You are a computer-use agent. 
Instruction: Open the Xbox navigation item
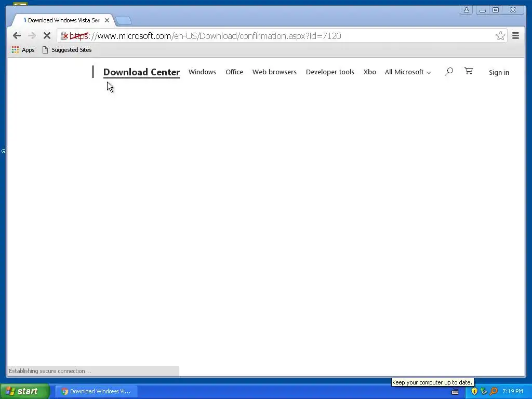tap(369, 72)
